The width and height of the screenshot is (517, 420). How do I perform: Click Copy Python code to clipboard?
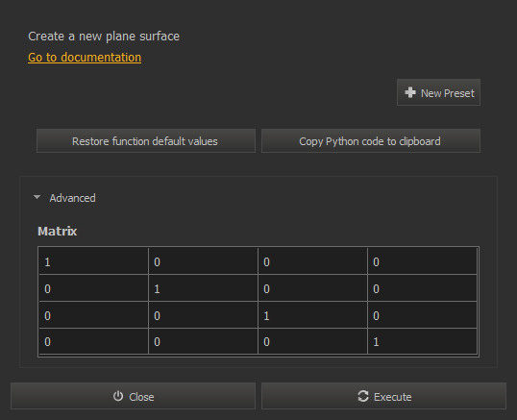coord(371,141)
